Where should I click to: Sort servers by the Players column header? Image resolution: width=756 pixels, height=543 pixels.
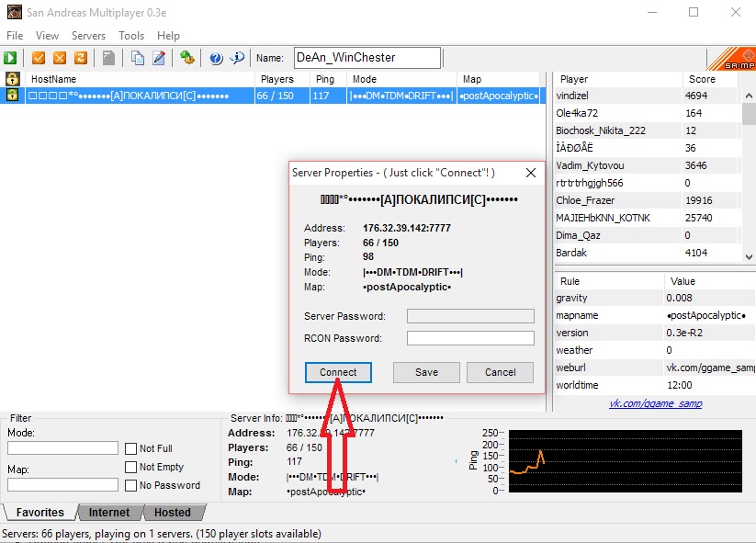pyautogui.click(x=282, y=79)
